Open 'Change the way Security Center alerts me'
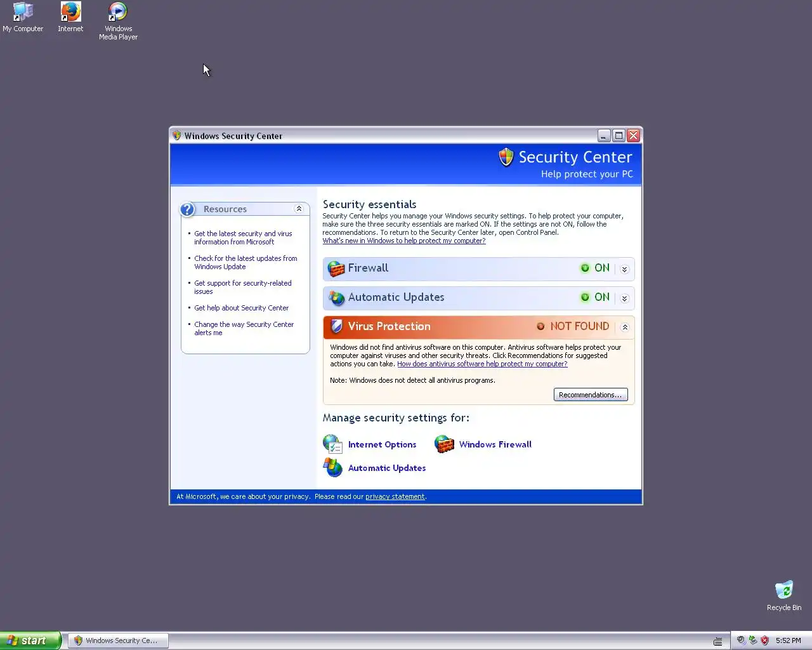The width and height of the screenshot is (812, 650). 244,328
